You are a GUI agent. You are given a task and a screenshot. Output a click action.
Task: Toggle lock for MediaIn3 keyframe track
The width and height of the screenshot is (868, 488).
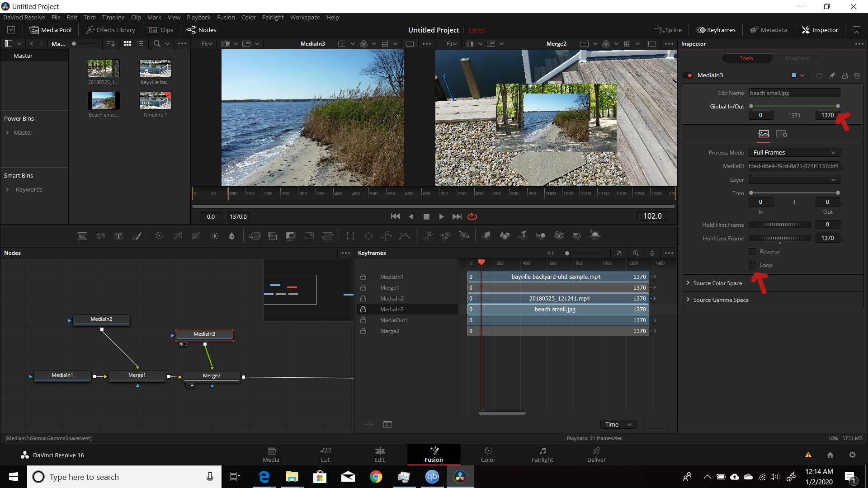pos(363,309)
